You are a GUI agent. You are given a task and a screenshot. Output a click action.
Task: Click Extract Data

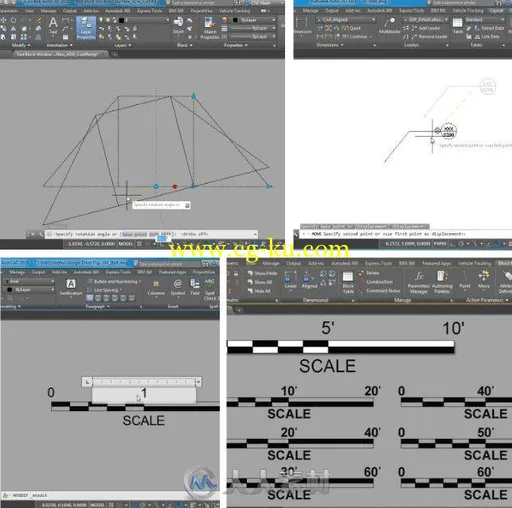pos(489,28)
